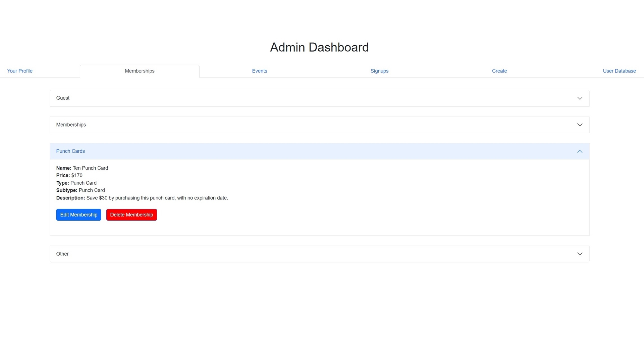The image size is (644, 362).
Task: Expand the Guest accordion section
Action: (319, 98)
